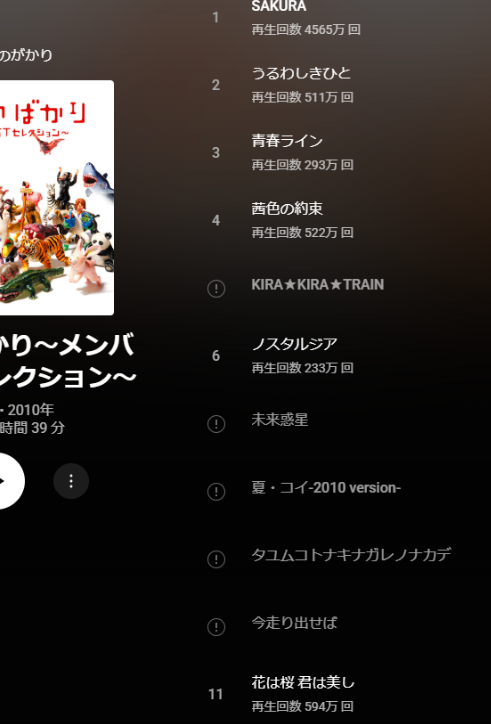Click warning icon next to タユムコトナキナガレノナカデ
The image size is (491, 724).
pyautogui.click(x=216, y=559)
